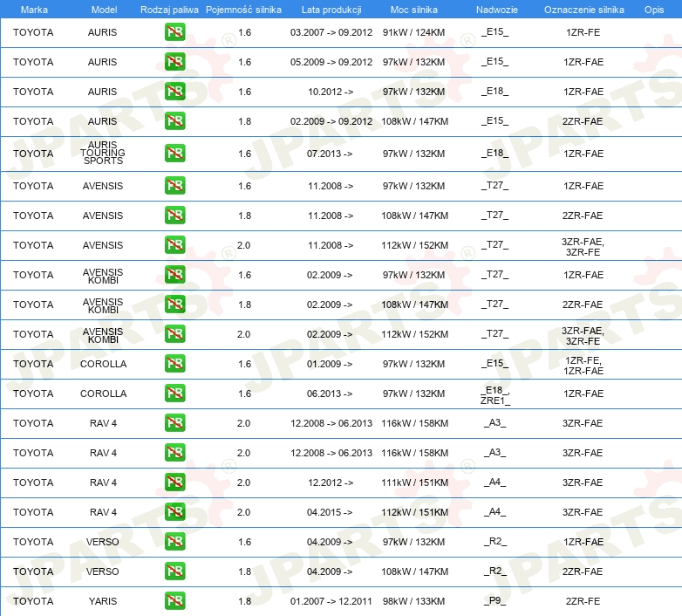Click the Oznaczenie silnika column header
682x616 pixels.
[583, 10]
